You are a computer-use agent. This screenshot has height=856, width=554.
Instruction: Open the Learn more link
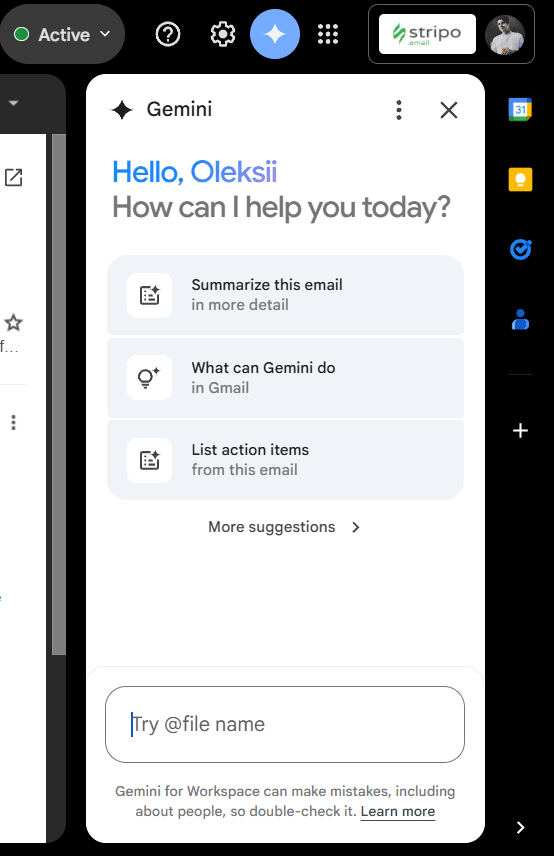pyautogui.click(x=398, y=811)
